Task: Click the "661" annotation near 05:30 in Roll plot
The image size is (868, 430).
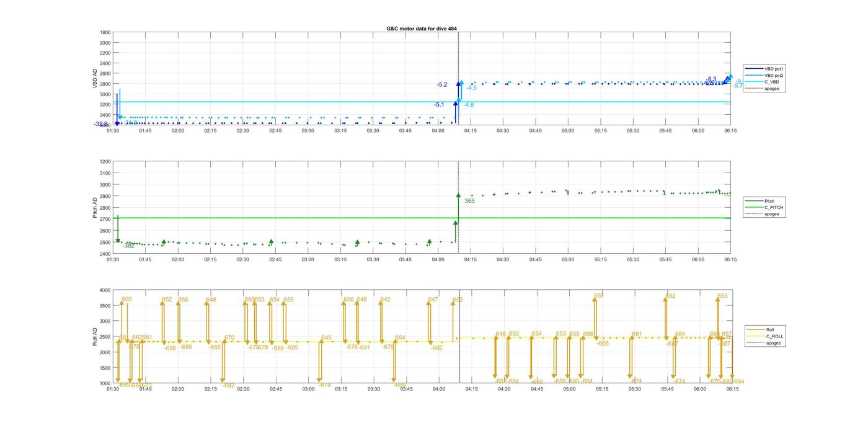Action: [x=637, y=334]
